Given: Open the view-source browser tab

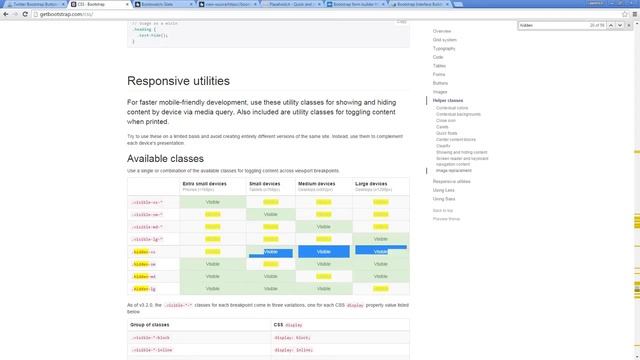Looking at the screenshot, I should click(228, 4).
